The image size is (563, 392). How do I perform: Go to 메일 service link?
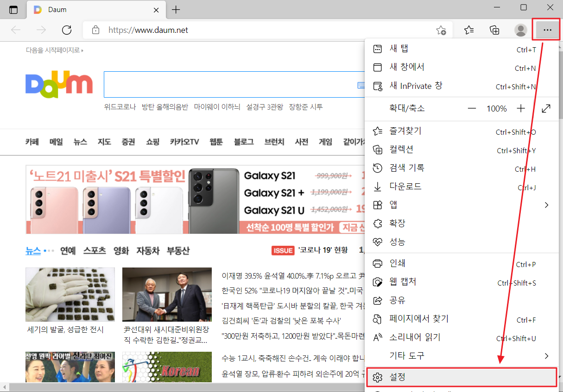tap(56, 142)
